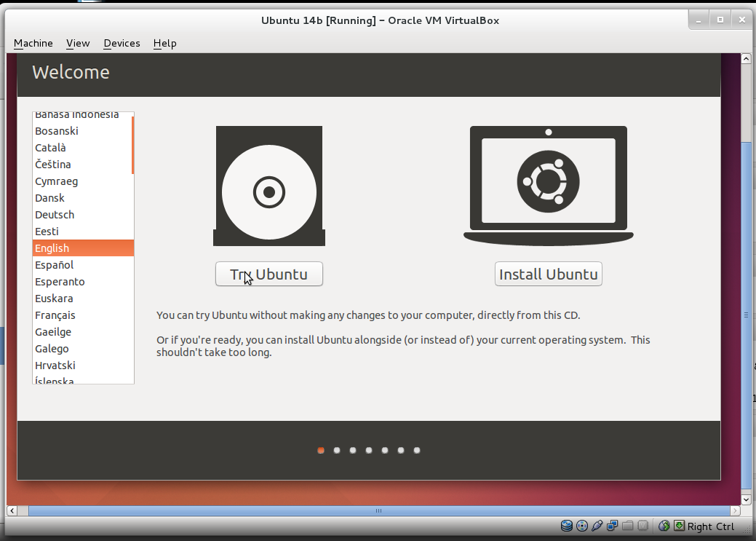Click the shared folders status icon
The width and height of the screenshot is (756, 541).
(x=629, y=526)
